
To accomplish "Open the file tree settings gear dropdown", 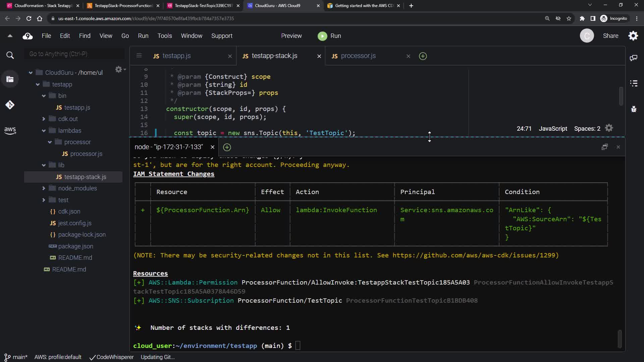I will click(120, 69).
